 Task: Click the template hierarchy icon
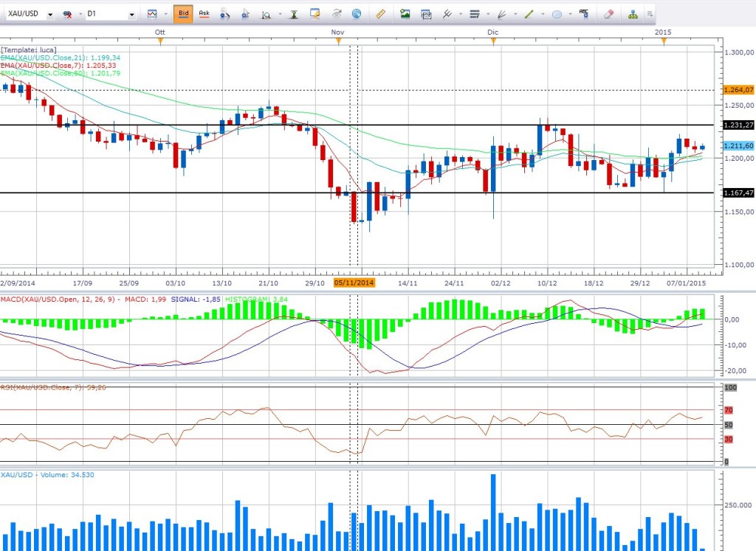coord(633,14)
